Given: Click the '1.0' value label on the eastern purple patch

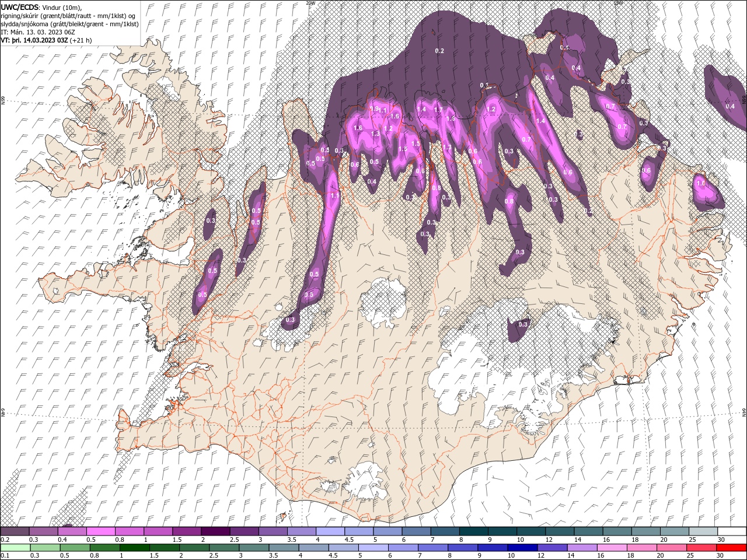Looking at the screenshot, I should 701,183.
